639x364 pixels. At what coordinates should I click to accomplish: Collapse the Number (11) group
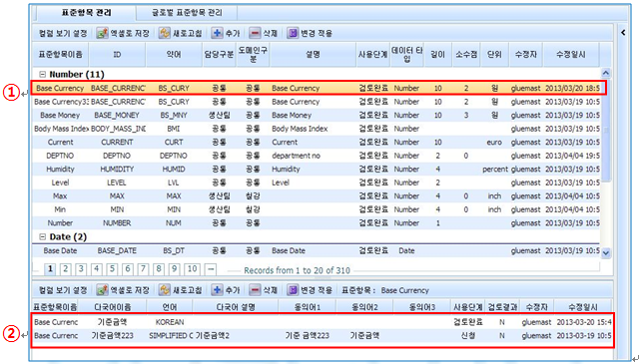(x=42, y=75)
